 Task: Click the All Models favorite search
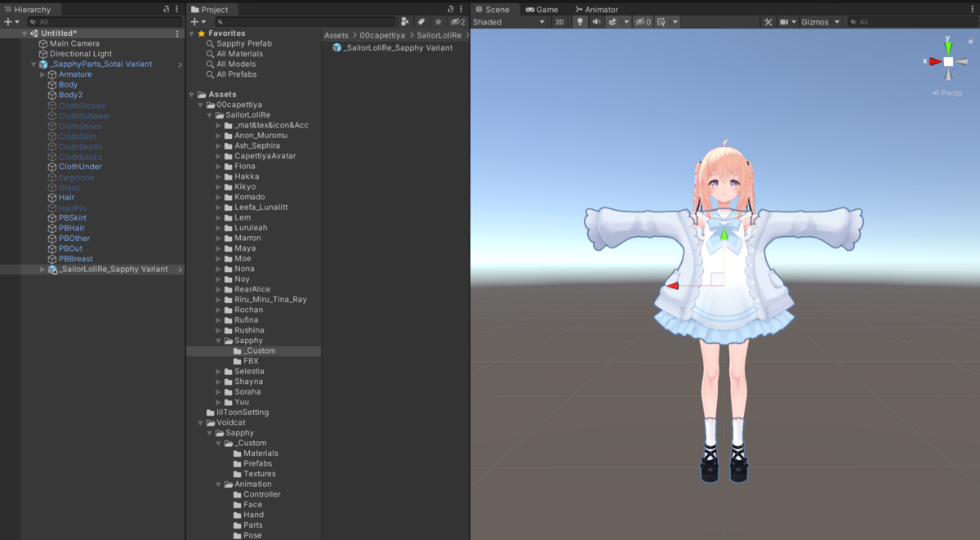(x=236, y=64)
